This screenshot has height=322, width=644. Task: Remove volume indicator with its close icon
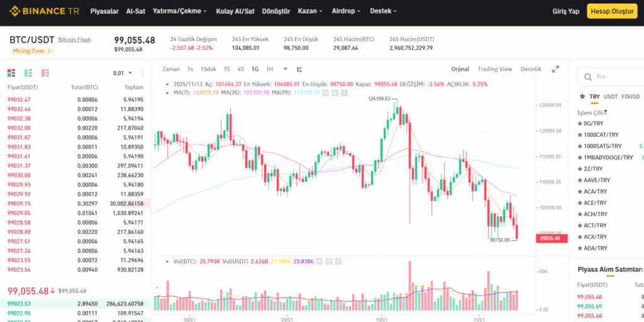(x=338, y=261)
